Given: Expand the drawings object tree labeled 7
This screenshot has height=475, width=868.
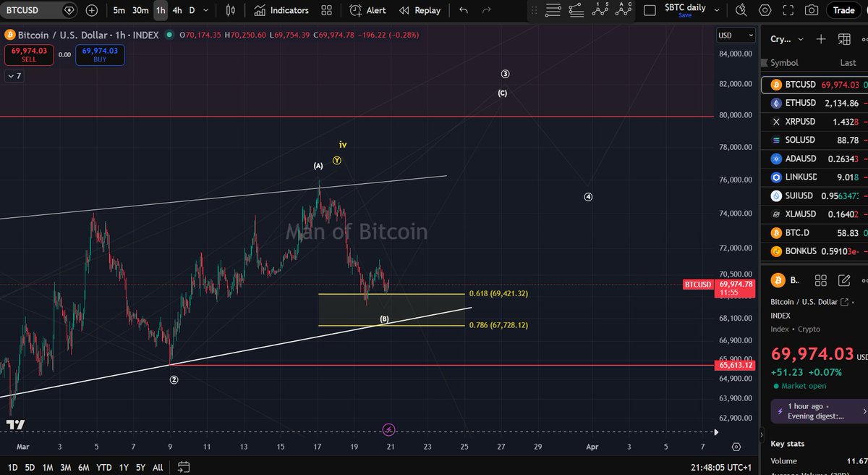Looking at the screenshot, I should tap(14, 76).
